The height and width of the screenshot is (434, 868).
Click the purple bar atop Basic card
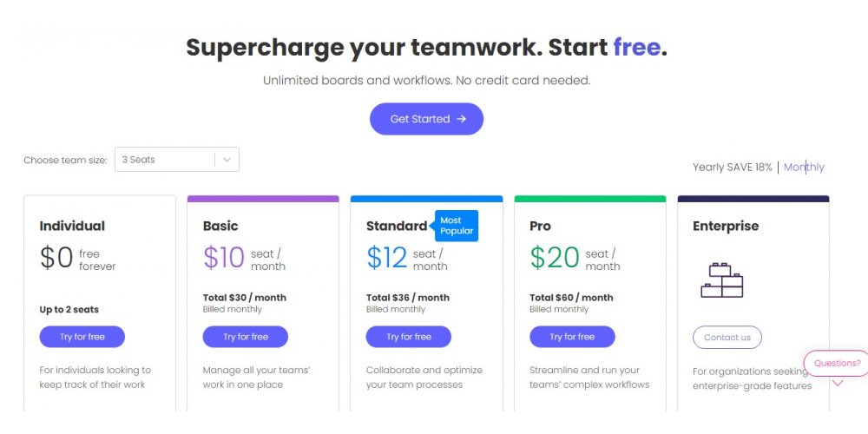(x=263, y=199)
